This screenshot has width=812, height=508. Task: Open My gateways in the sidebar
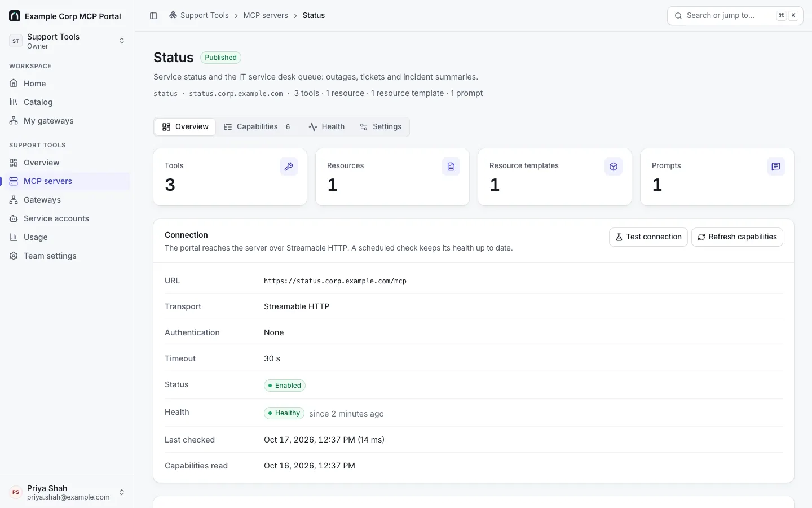coord(67,121)
